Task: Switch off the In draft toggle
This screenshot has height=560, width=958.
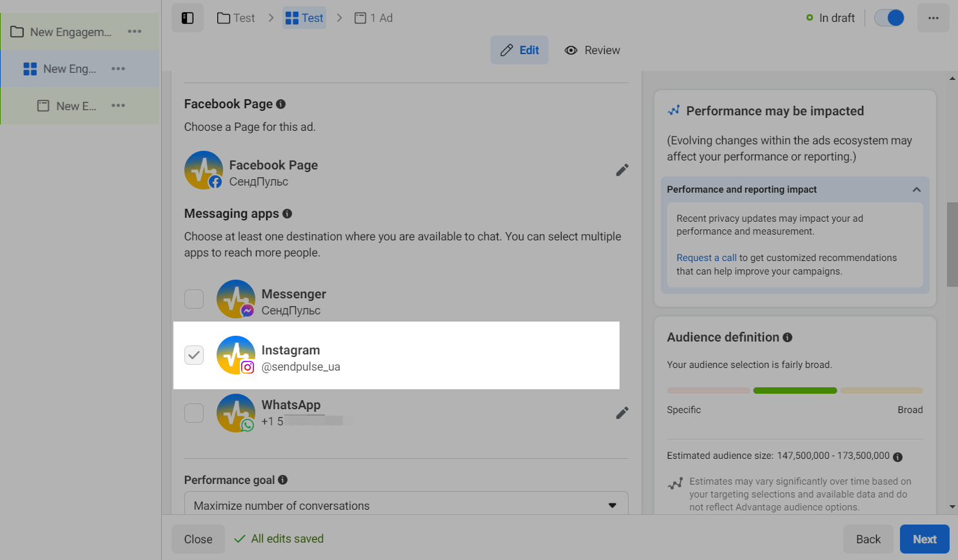Action: [889, 18]
